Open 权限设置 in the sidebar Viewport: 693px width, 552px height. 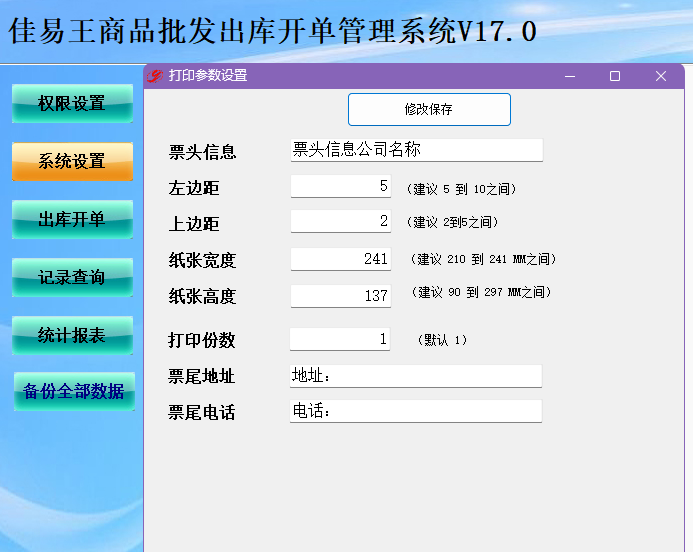(72, 103)
